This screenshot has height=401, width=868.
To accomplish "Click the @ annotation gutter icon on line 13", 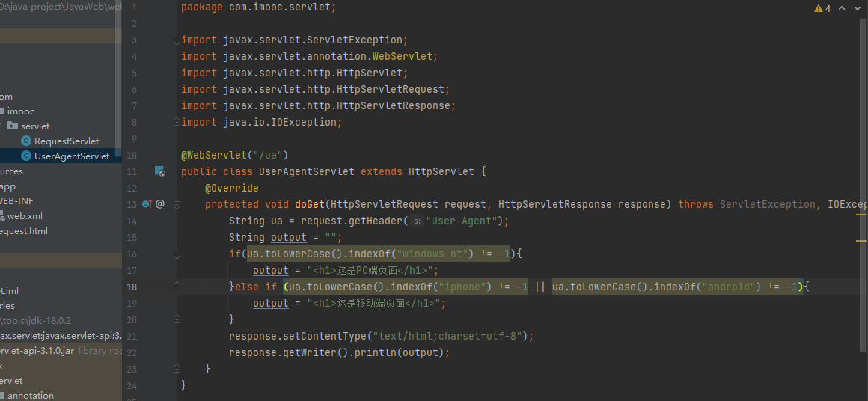I will click(x=160, y=204).
